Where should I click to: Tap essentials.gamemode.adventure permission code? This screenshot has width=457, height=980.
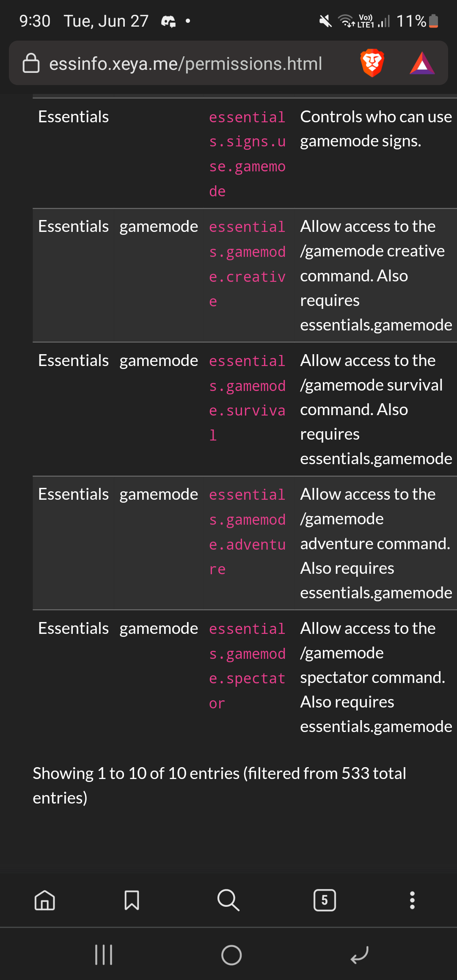point(247,532)
